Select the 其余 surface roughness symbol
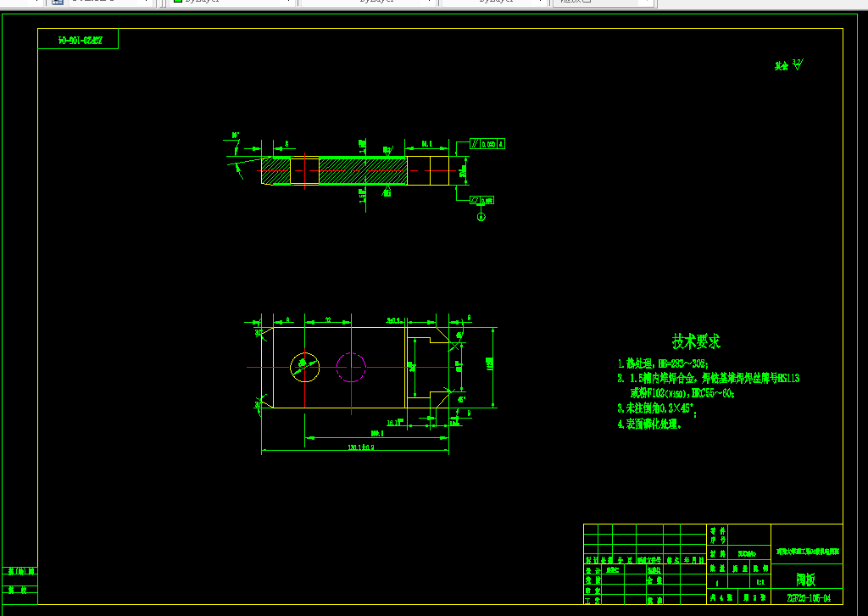Viewport: 868px width, 616px height. [x=789, y=64]
